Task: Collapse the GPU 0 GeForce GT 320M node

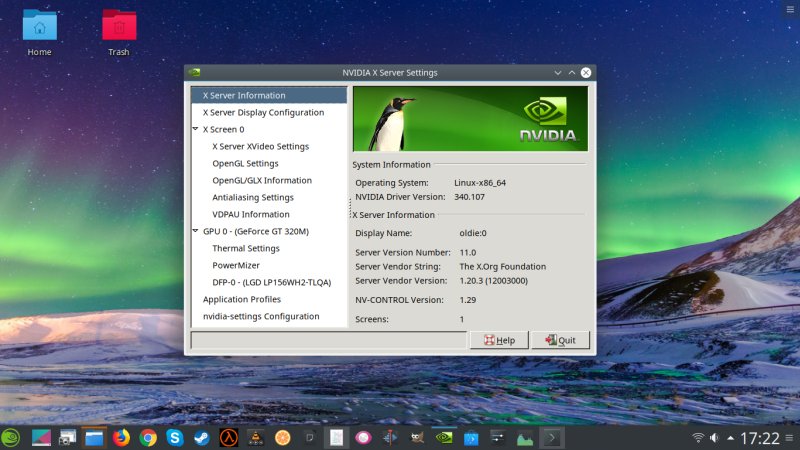Action: pos(195,231)
